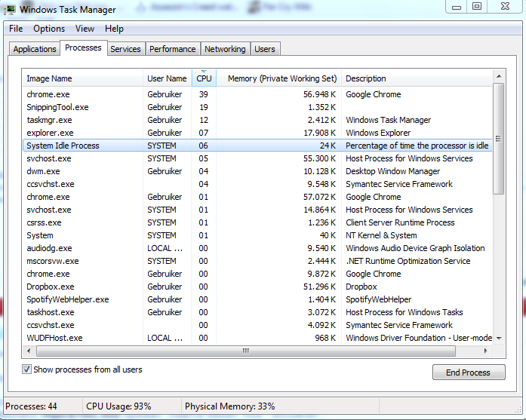Open the Options menu
This screenshot has width=526, height=420.
(49, 29)
